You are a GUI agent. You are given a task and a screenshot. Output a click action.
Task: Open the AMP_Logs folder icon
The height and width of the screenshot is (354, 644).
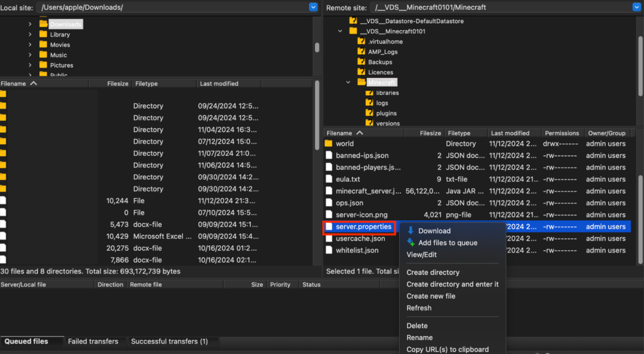coord(361,51)
